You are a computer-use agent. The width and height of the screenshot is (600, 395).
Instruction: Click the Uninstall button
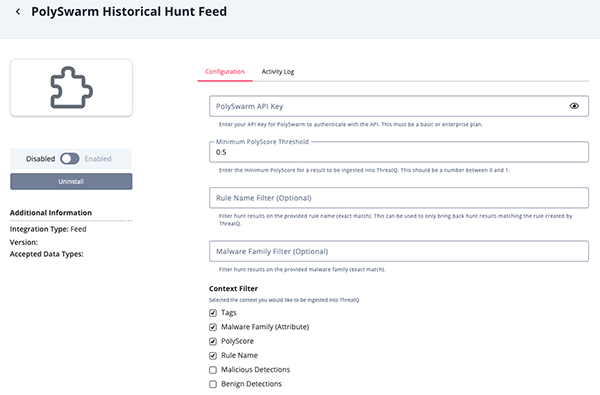pyautogui.click(x=71, y=181)
